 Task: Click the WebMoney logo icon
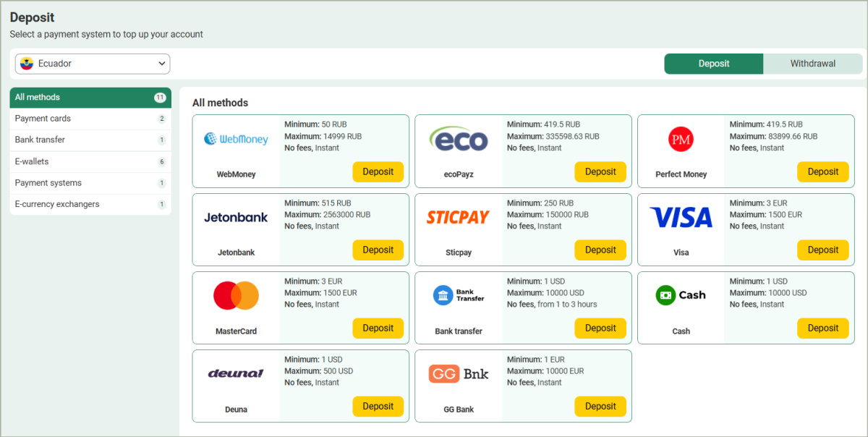[x=236, y=139]
